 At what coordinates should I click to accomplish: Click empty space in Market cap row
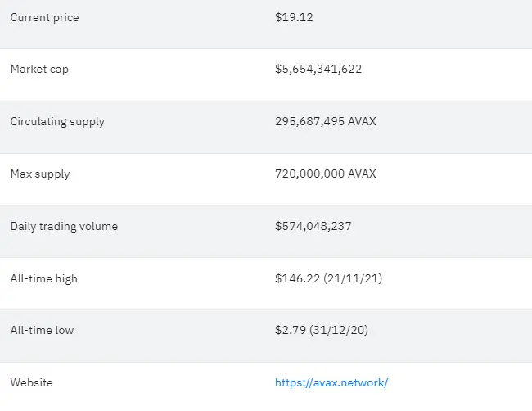[448, 75]
